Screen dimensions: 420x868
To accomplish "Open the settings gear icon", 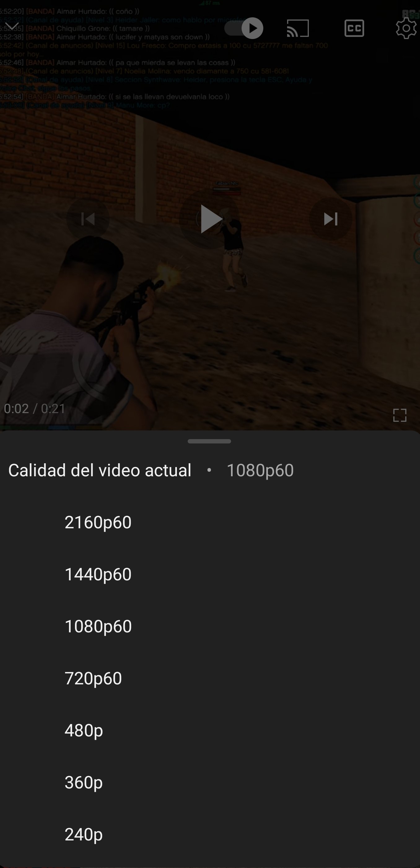I will [x=406, y=28].
